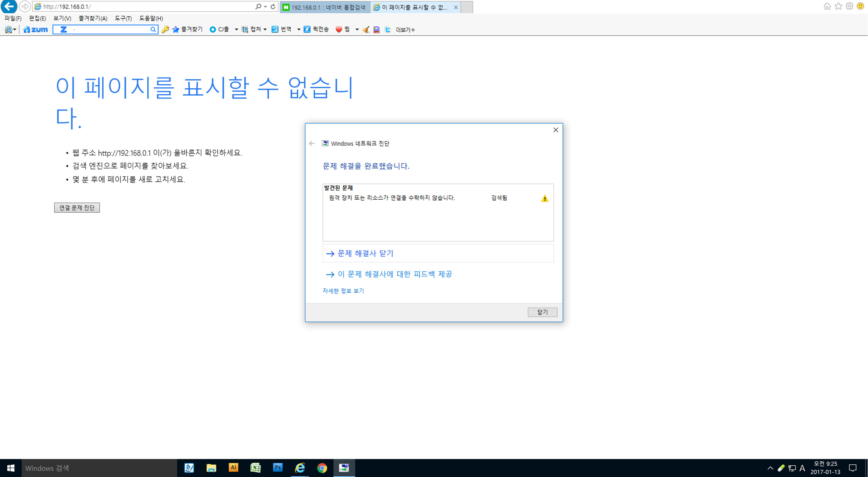Open Photoshop from the taskbar

278,468
